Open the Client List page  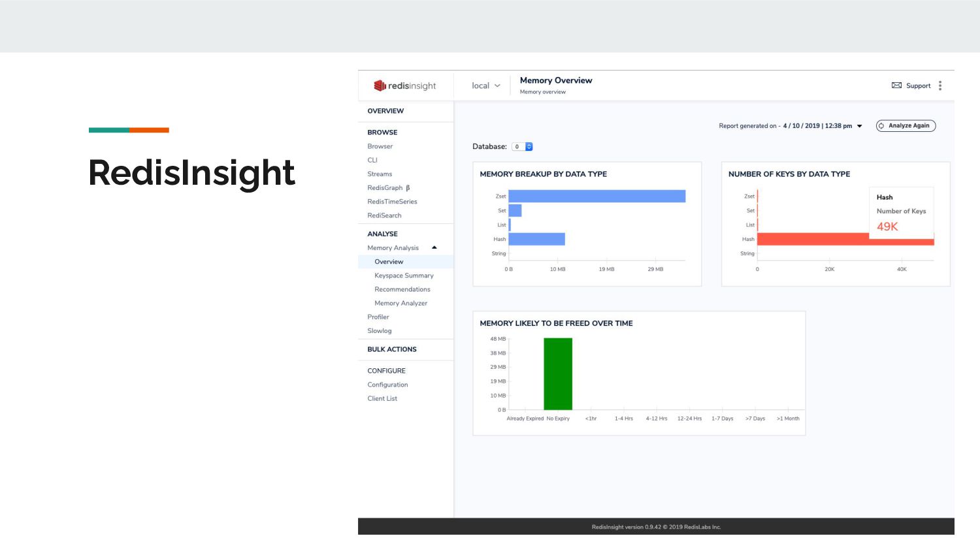point(382,398)
